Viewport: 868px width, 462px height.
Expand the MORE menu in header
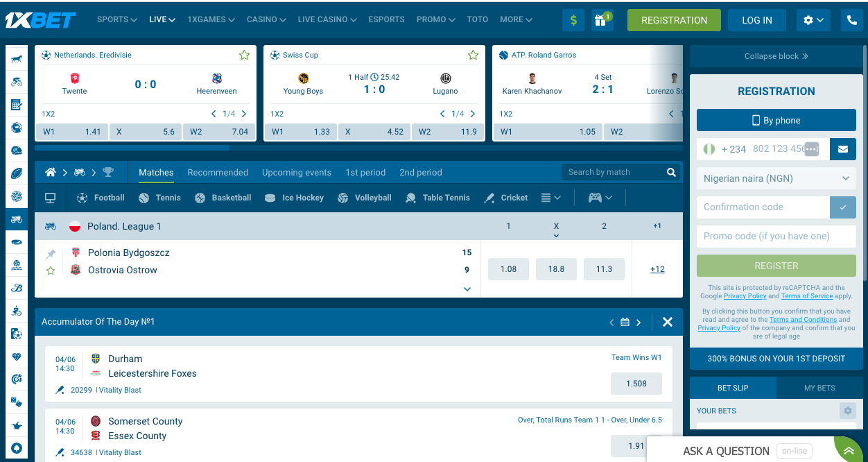517,19
